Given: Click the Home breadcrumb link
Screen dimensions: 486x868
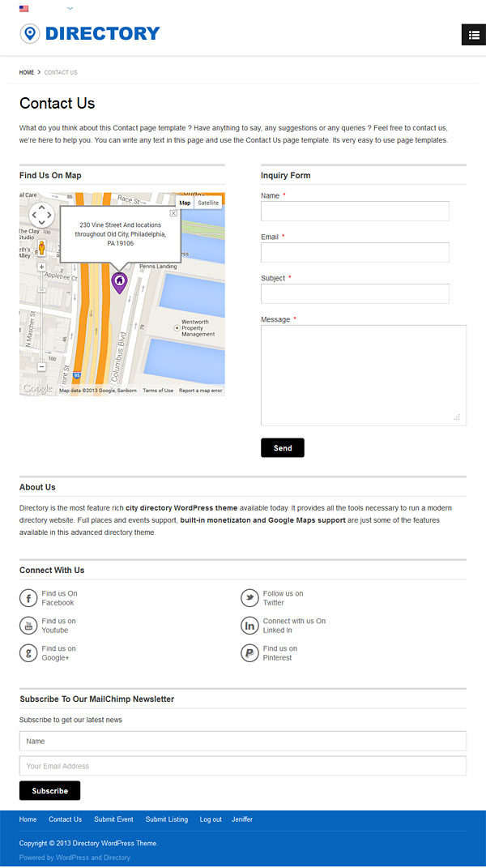Looking at the screenshot, I should click(x=27, y=72).
